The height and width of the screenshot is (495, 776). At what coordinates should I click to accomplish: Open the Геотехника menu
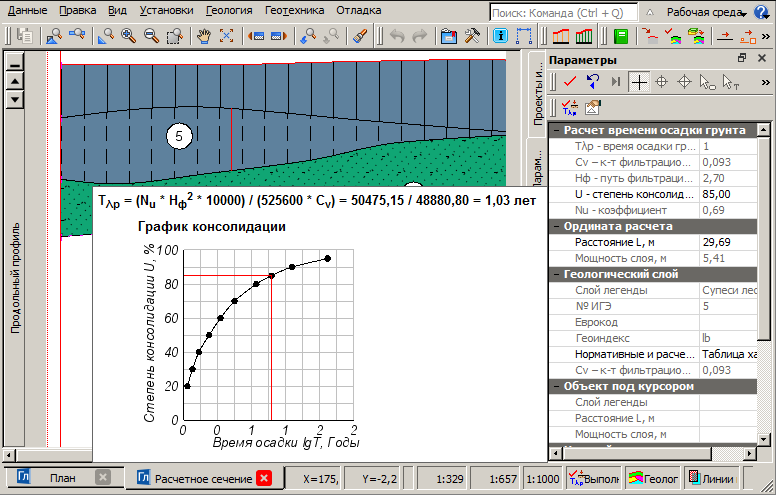click(295, 11)
